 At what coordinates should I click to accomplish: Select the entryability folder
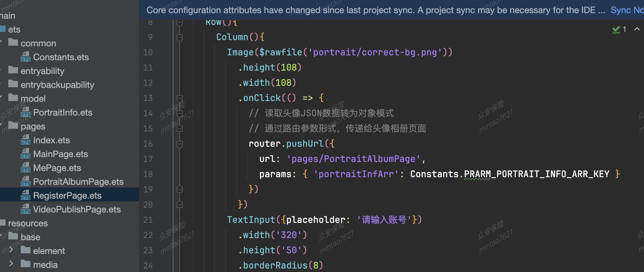coord(42,71)
